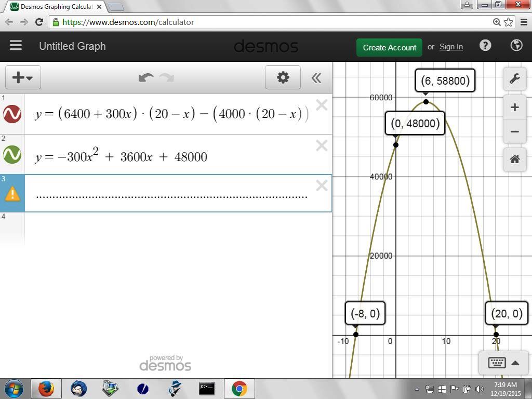Click the powered by desmos logo
The width and height of the screenshot is (532, 399).
tap(166, 363)
